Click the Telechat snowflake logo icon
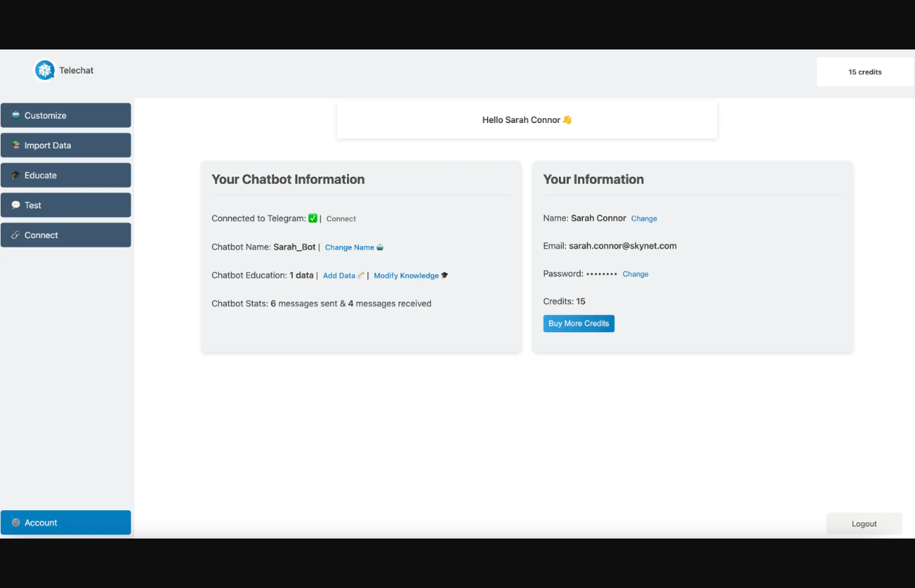The image size is (915, 588). pyautogui.click(x=45, y=70)
